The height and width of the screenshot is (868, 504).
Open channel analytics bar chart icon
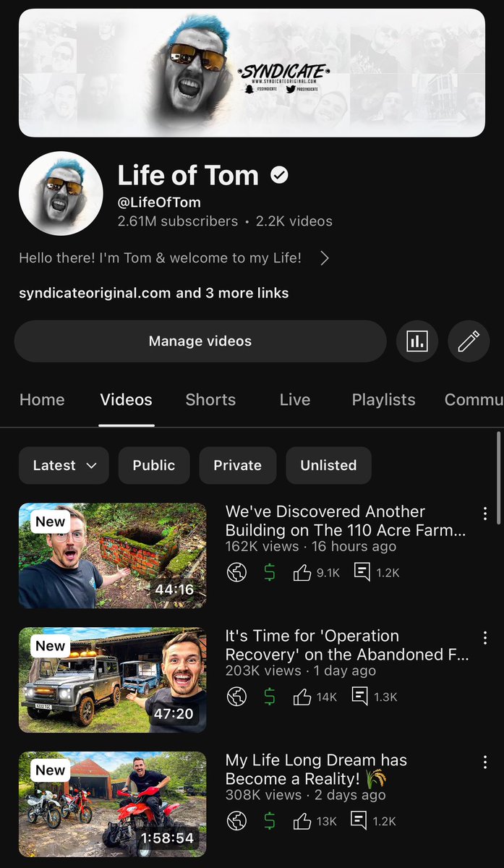[x=417, y=341]
